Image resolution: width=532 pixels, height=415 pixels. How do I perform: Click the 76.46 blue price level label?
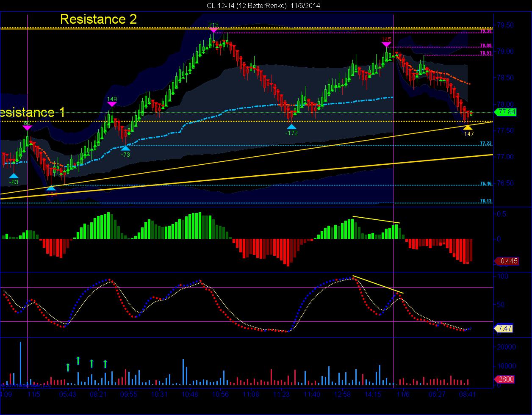pos(486,183)
